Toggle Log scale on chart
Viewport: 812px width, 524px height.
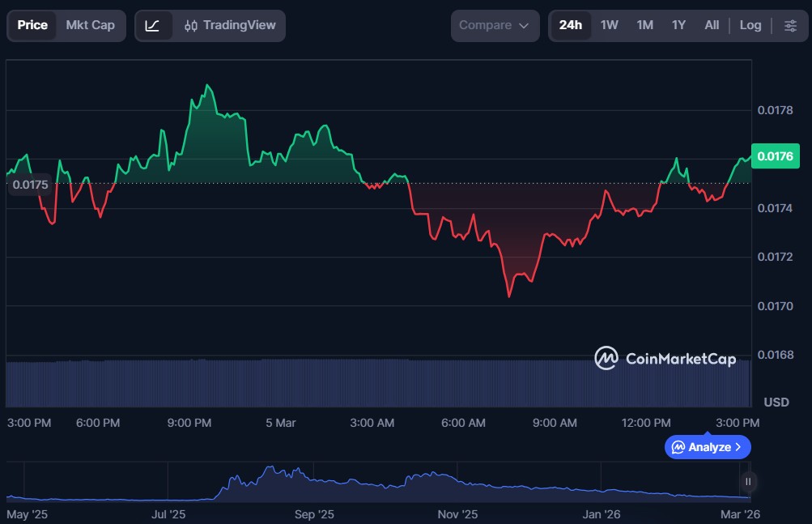click(750, 25)
